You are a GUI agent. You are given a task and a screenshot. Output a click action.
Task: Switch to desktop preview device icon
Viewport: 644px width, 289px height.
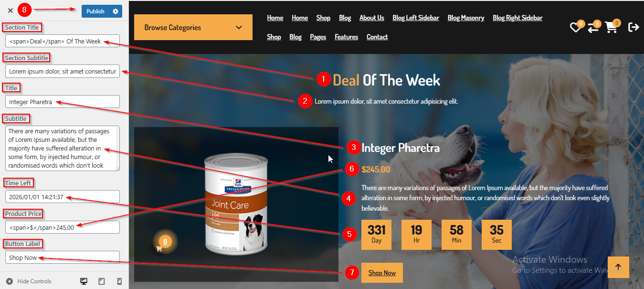point(84,281)
